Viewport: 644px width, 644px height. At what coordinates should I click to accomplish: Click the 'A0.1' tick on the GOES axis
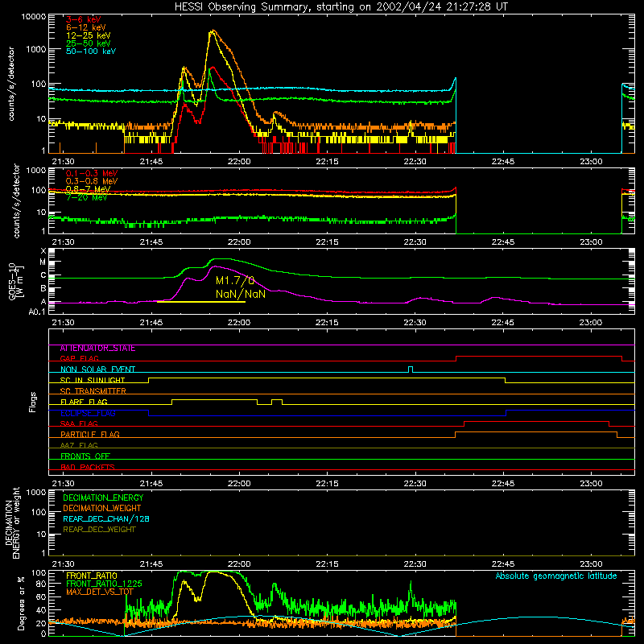coord(37,312)
